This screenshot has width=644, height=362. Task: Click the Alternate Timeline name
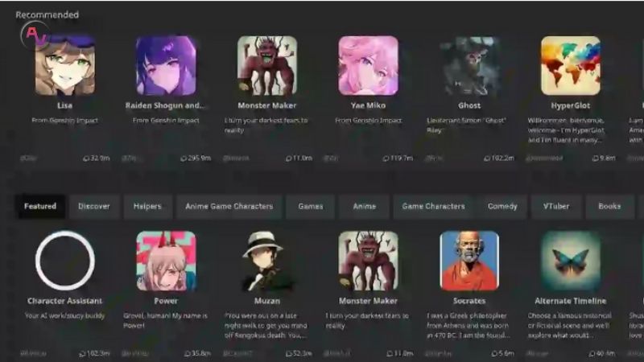pos(571,301)
